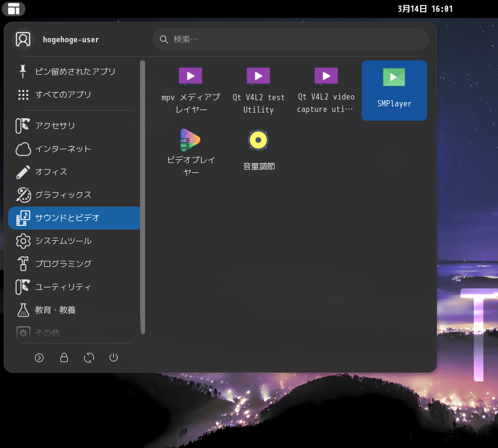Launch SMPlayer from the app grid
The width and height of the screenshot is (498, 448).
click(394, 90)
